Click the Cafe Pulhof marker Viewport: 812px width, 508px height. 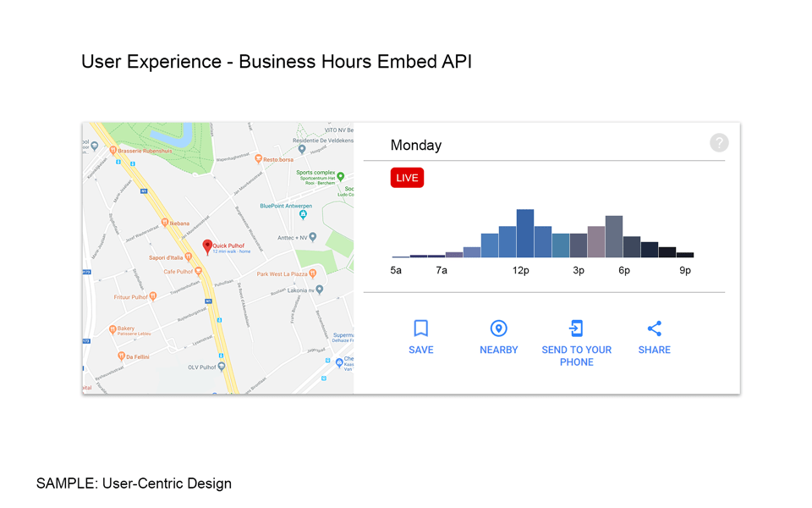click(x=198, y=271)
